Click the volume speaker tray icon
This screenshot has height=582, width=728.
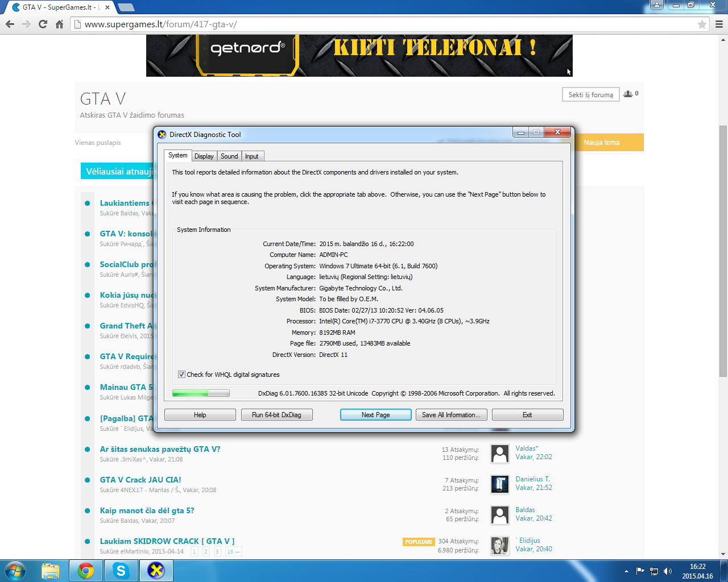point(668,571)
